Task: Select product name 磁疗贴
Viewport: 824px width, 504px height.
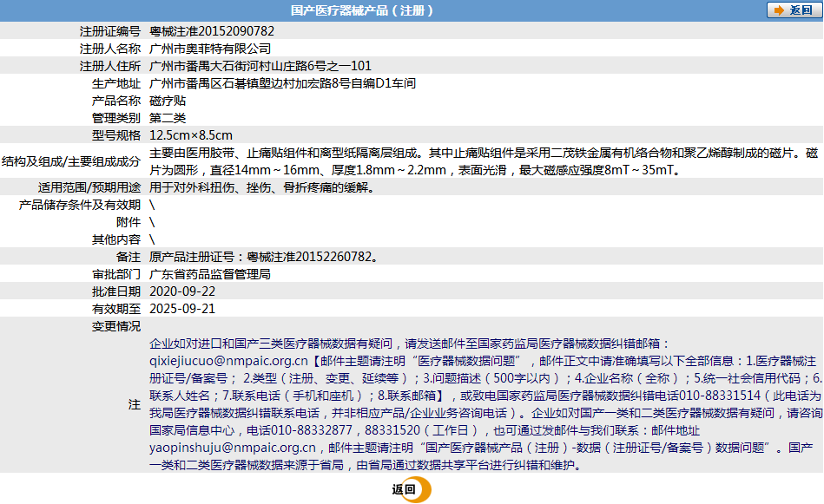Action: point(168,101)
